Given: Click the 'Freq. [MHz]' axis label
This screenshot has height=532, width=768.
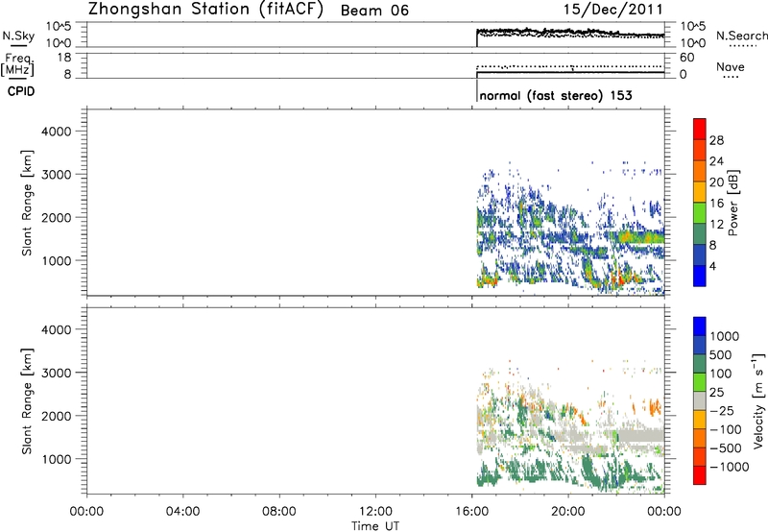Looking at the screenshot, I should [18, 64].
